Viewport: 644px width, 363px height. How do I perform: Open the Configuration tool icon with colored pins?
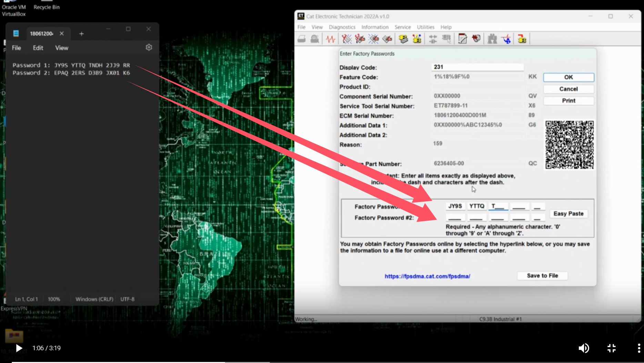point(417,39)
